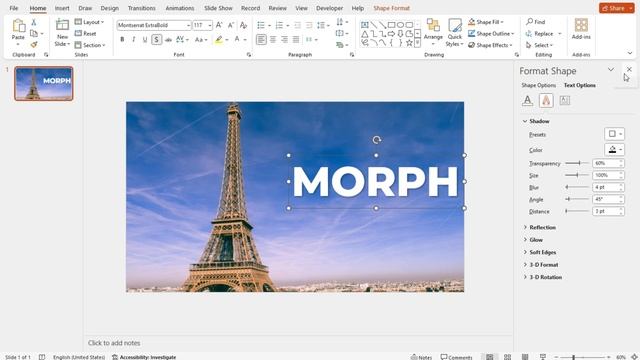The width and height of the screenshot is (640, 360).
Task: Click the Align Right icon
Action: (x=284, y=40)
